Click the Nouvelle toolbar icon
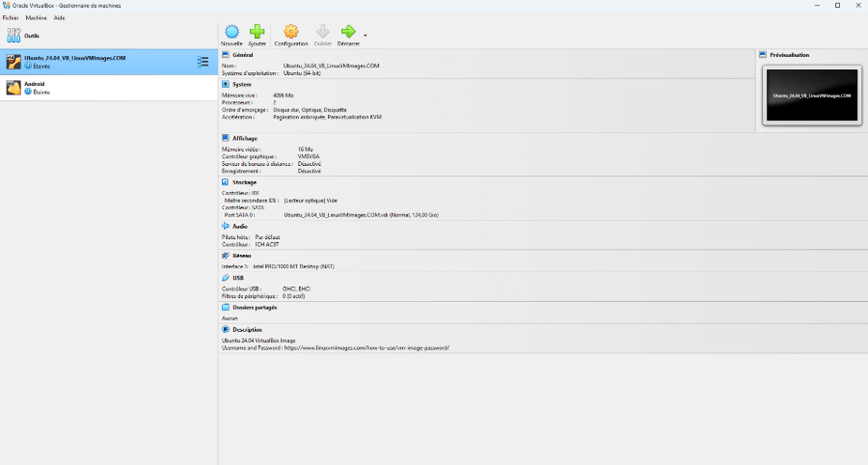The width and height of the screenshot is (868, 465). (231, 33)
